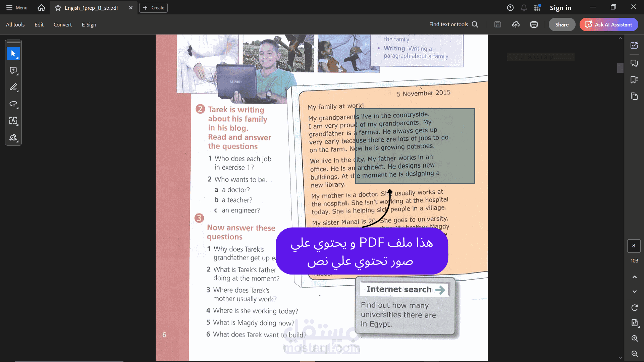Image resolution: width=644 pixels, height=362 pixels.
Task: Choose the Add text box tool
Action: (x=13, y=121)
